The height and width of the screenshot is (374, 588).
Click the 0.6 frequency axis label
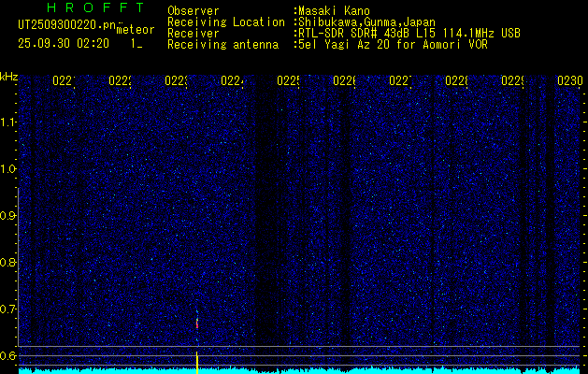click(8, 355)
